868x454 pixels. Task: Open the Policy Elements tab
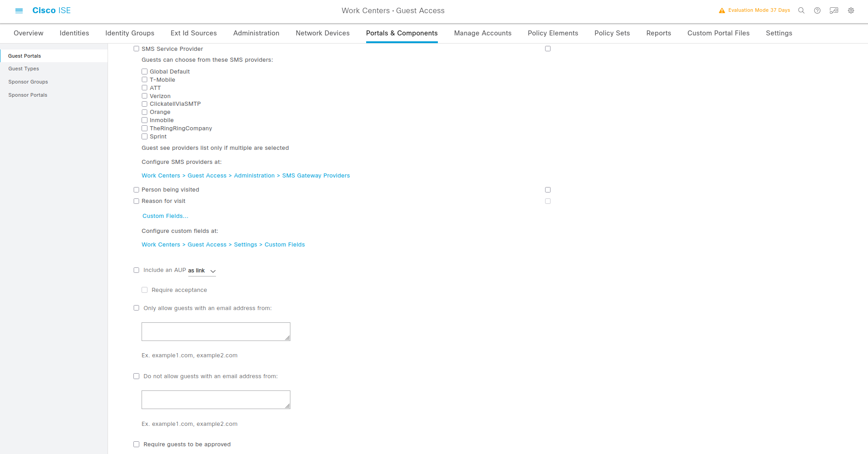[x=553, y=33]
